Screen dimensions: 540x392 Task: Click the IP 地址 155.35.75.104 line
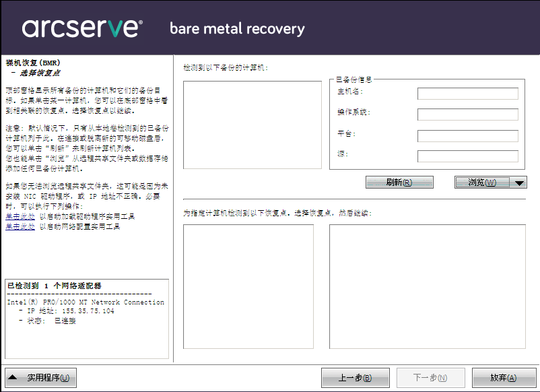pyautogui.click(x=67, y=311)
